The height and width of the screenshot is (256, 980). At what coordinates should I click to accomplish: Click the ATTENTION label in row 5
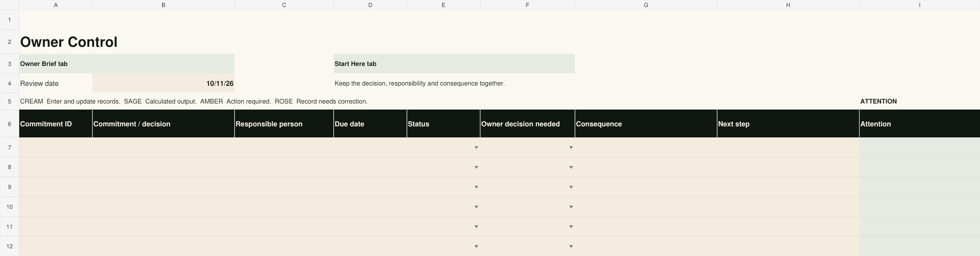coord(878,101)
